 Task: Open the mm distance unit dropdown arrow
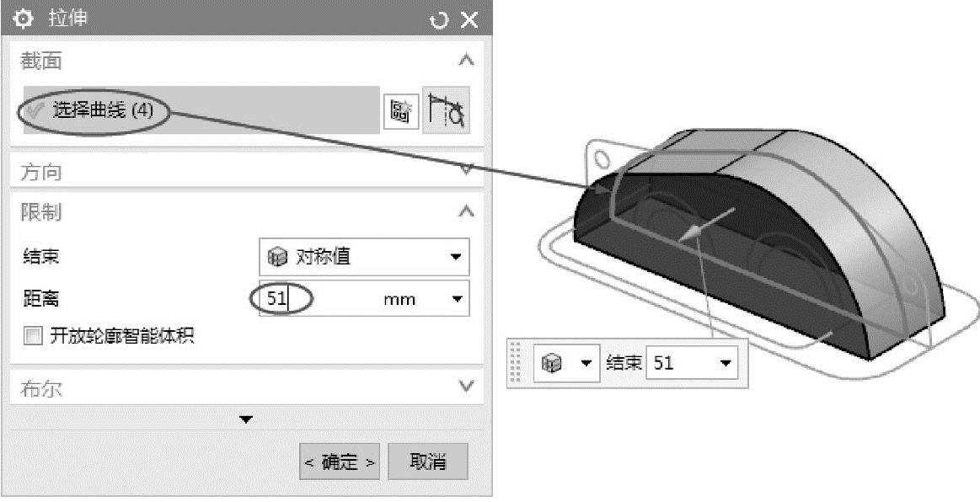click(x=458, y=299)
